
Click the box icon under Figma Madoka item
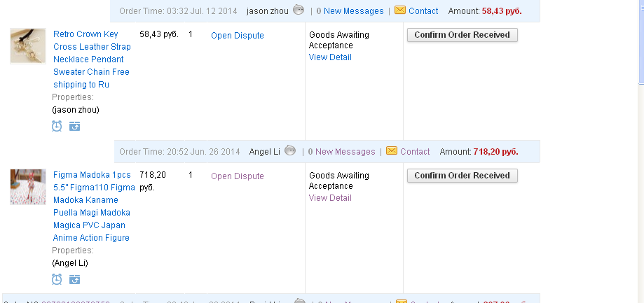74,279
